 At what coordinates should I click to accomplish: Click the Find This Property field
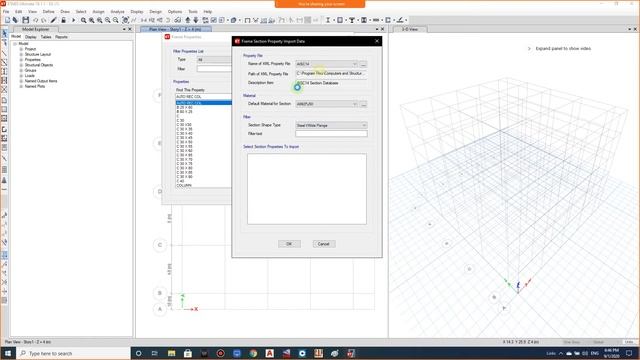pyautogui.click(x=203, y=97)
